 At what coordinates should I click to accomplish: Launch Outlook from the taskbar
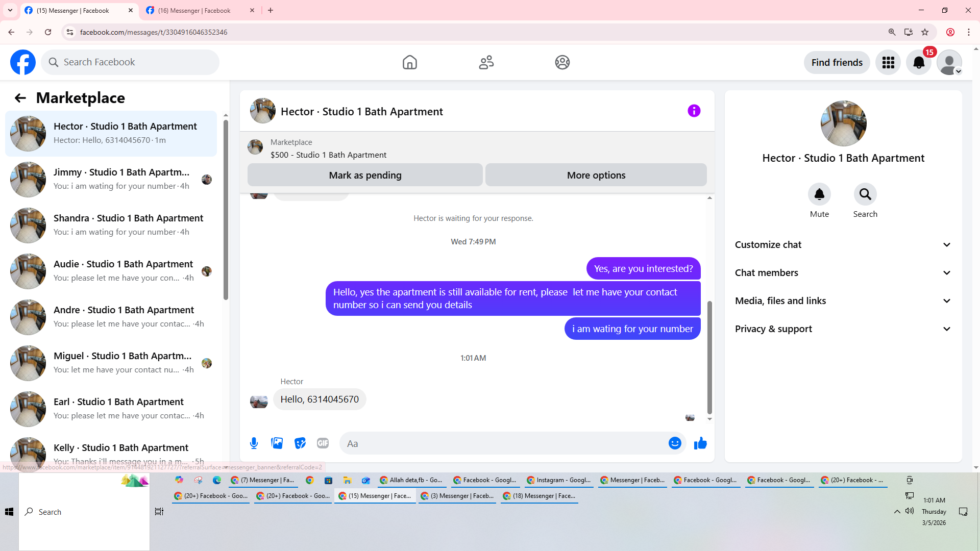pos(366,480)
